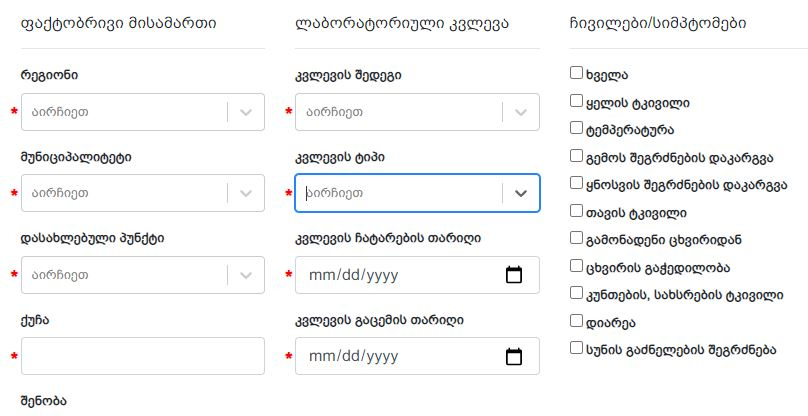Tick ყელის ტკივილი checkbox
This screenshot has width=808, height=416.
pos(576,101)
